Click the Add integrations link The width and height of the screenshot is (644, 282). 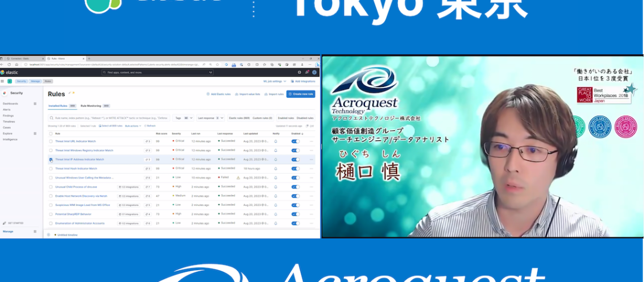(x=303, y=81)
